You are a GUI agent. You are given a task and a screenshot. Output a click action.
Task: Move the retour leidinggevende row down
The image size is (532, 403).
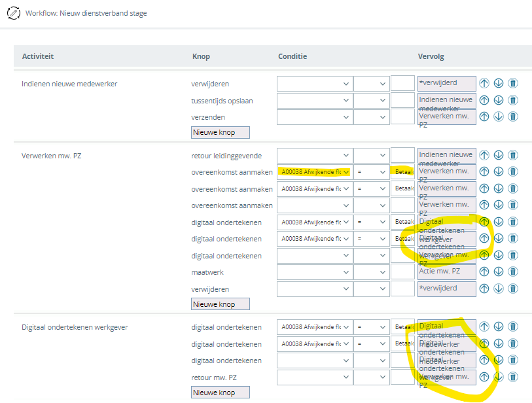499,155
